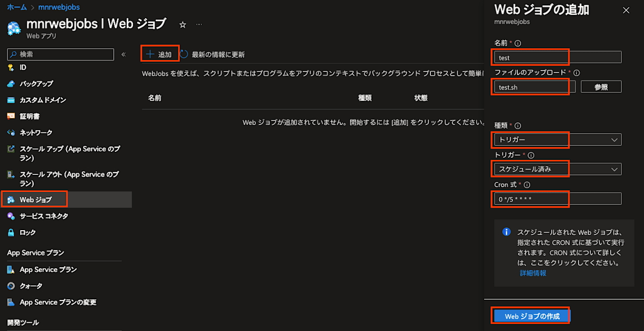Click the スケール アップ icon
644x331 pixels.
pos(11,149)
